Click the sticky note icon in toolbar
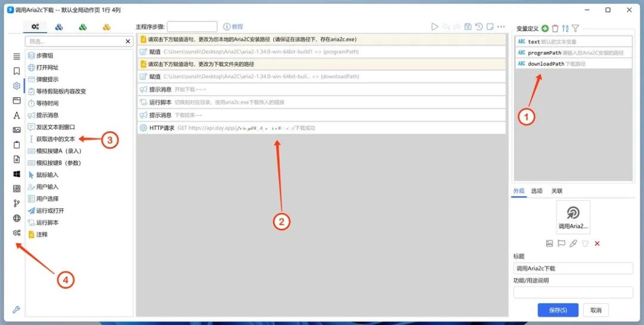 (490, 27)
